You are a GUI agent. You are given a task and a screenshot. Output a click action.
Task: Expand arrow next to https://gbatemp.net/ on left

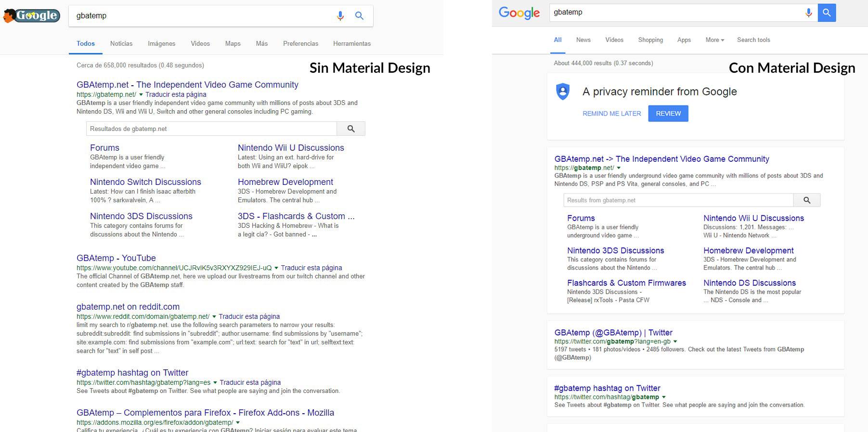[x=141, y=95]
